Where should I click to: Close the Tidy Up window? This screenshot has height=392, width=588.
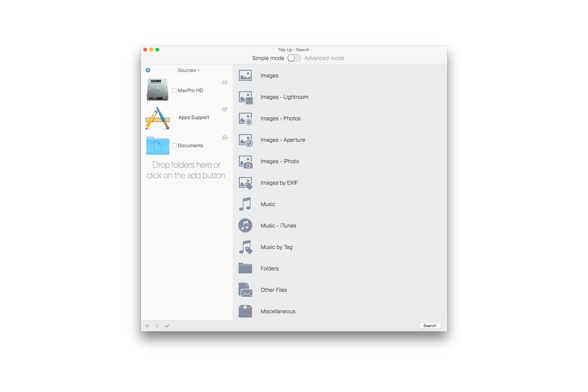pos(145,50)
